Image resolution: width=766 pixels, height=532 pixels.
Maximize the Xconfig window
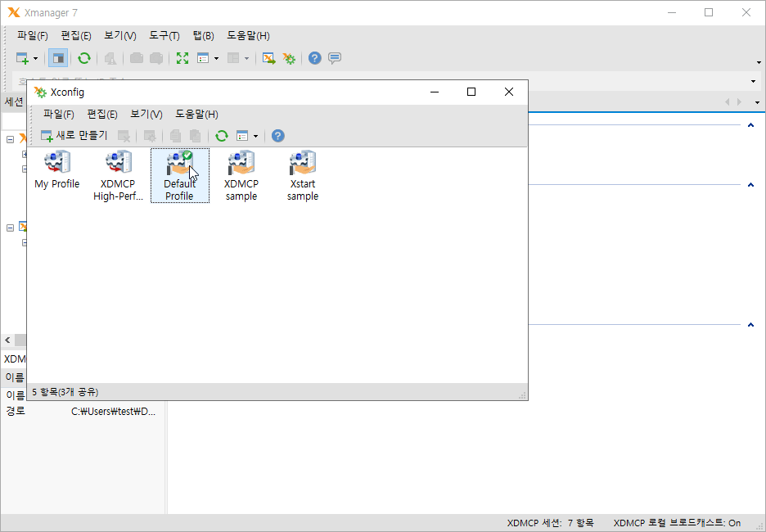click(471, 92)
